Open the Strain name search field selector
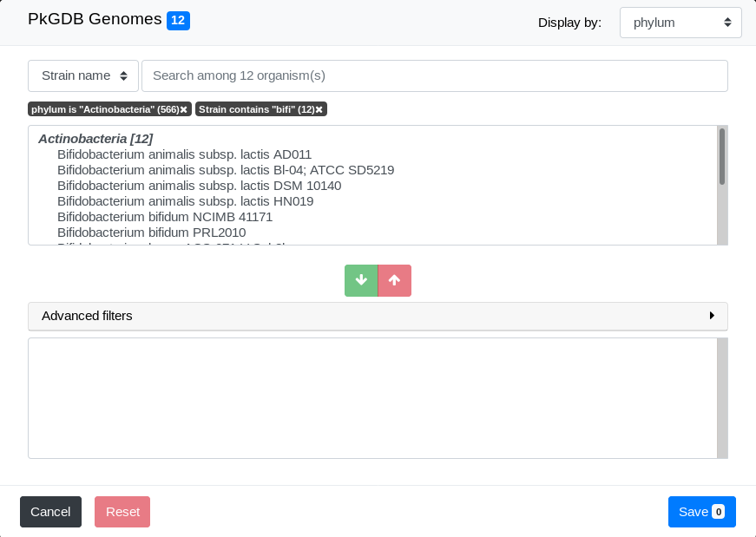756x537 pixels. pos(83,75)
